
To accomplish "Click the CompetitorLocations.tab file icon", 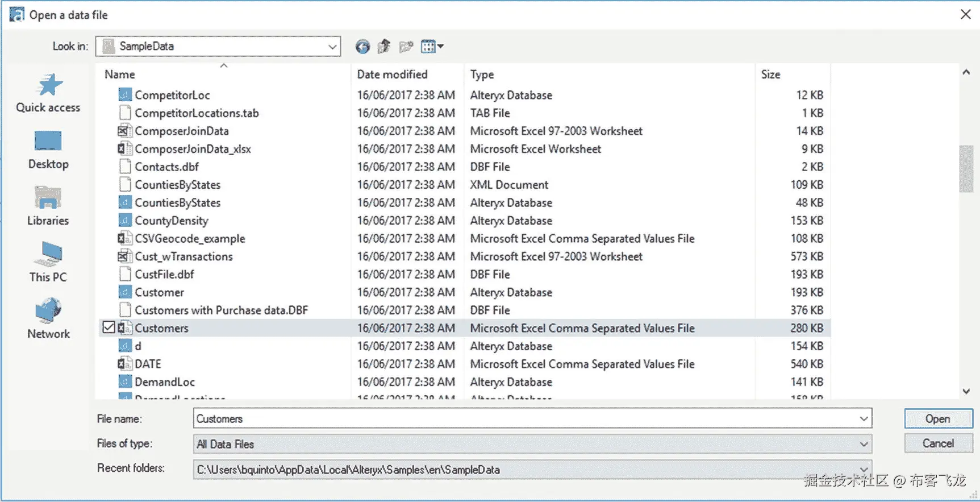I will 125,113.
